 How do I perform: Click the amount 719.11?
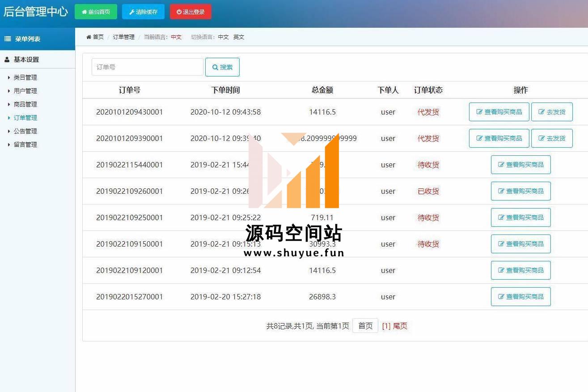tap(322, 217)
